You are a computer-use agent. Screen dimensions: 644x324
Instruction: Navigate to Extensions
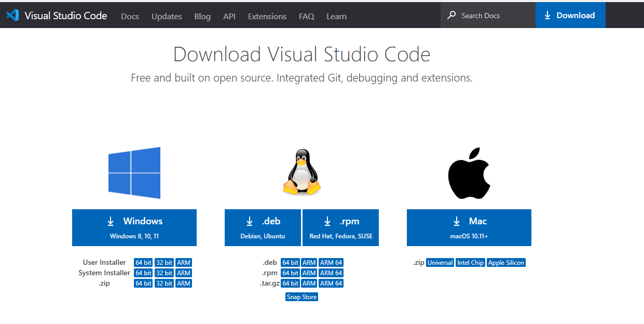click(267, 16)
